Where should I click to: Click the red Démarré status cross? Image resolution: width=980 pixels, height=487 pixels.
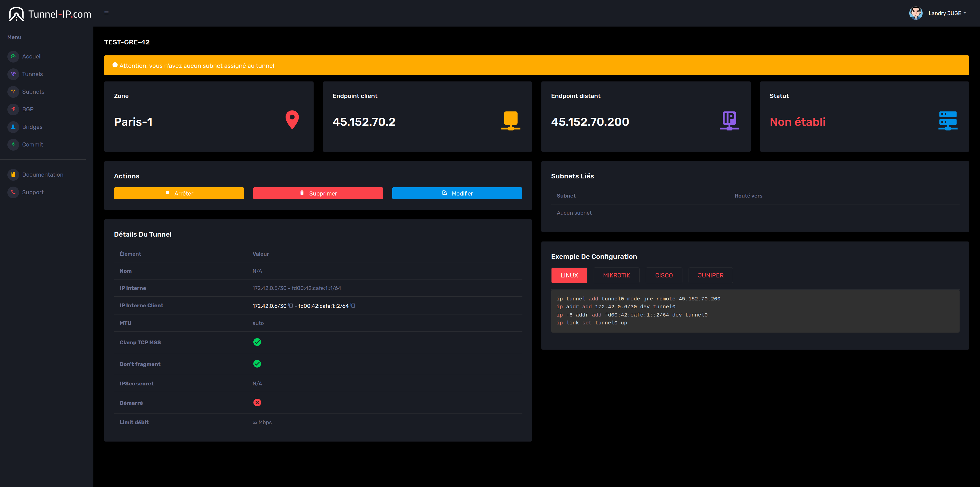click(x=257, y=403)
